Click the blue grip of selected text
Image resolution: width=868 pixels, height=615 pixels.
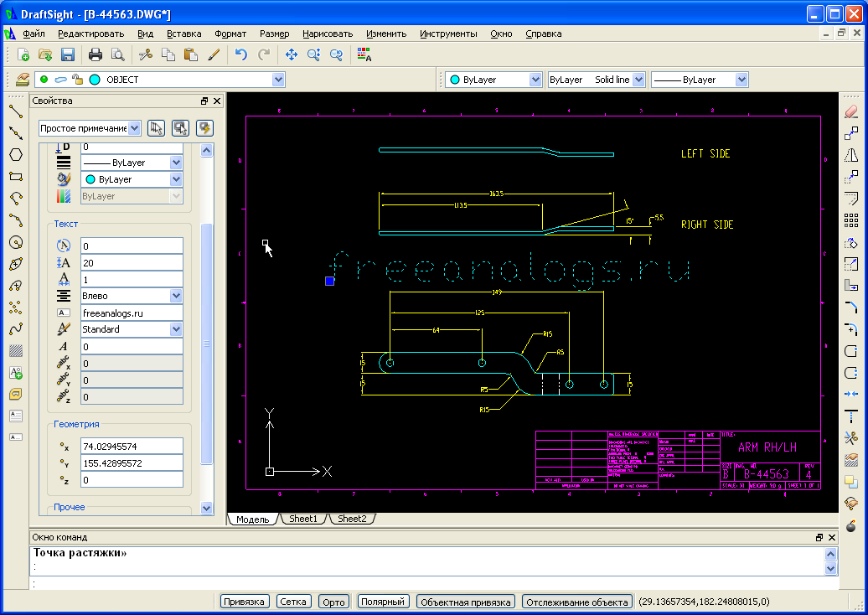coord(329,282)
